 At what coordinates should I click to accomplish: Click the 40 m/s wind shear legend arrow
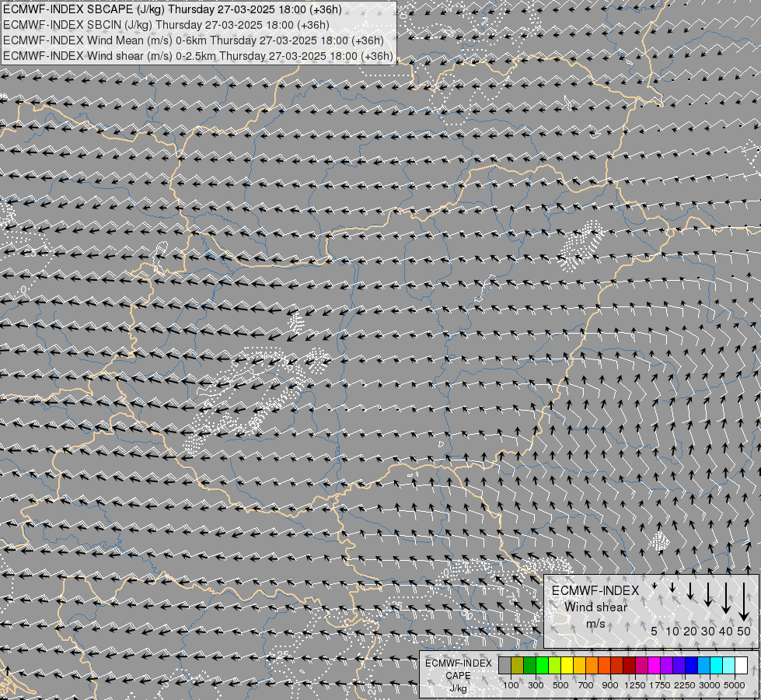pyautogui.click(x=726, y=598)
